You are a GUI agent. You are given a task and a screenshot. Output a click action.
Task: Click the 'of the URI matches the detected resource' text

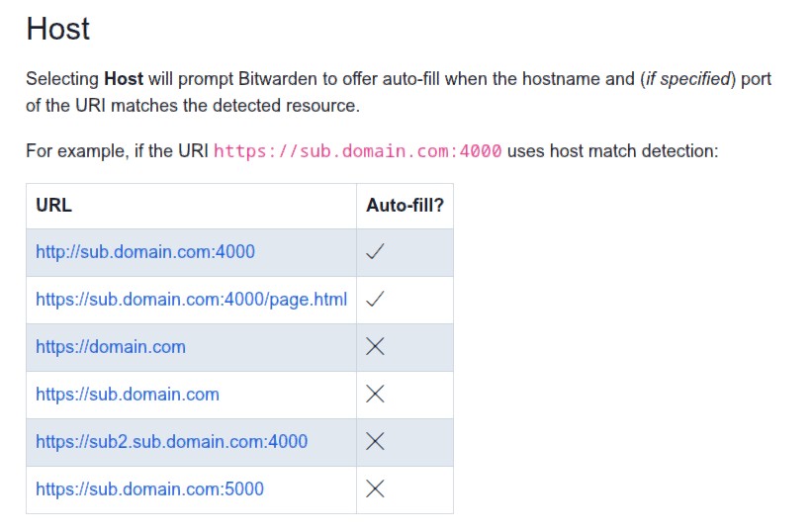(x=193, y=106)
